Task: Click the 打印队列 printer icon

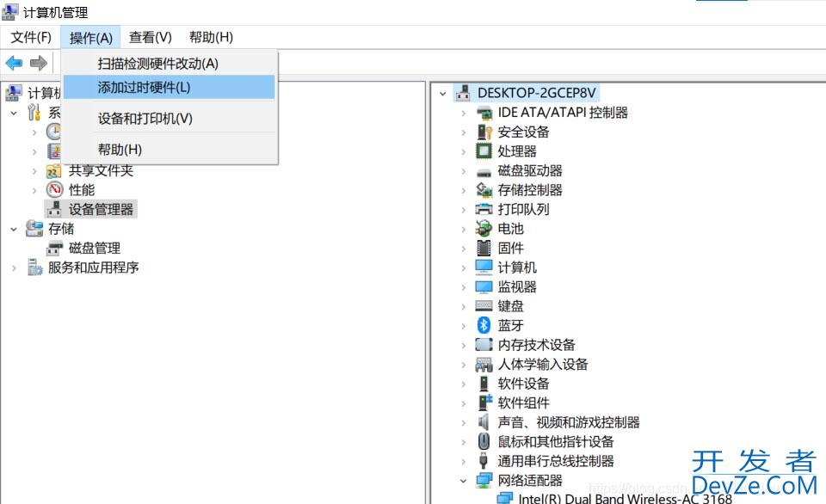Action: pos(484,210)
